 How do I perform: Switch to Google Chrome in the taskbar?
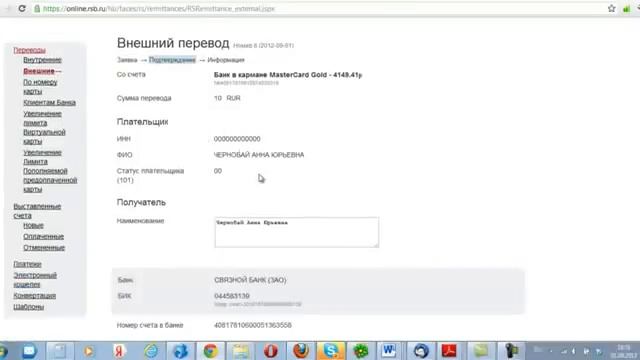pos(211,351)
